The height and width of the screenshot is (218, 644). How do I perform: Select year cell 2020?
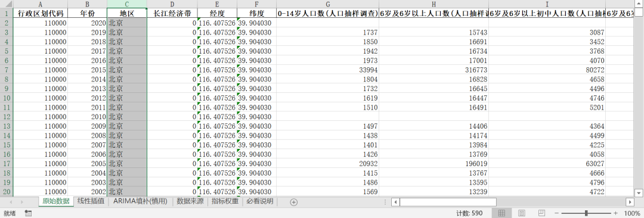click(88, 23)
